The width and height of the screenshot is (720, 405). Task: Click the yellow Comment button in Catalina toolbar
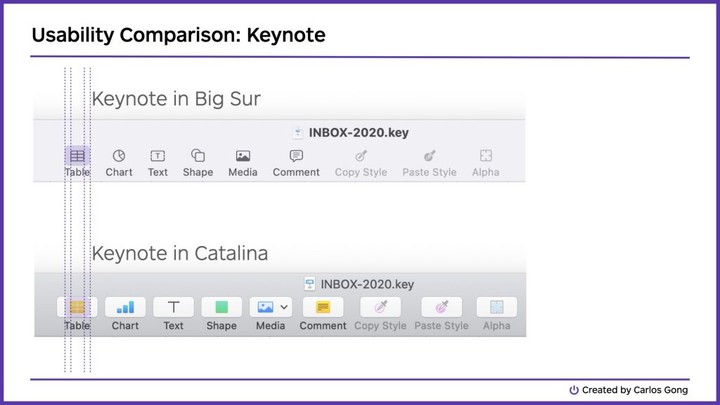point(323,307)
